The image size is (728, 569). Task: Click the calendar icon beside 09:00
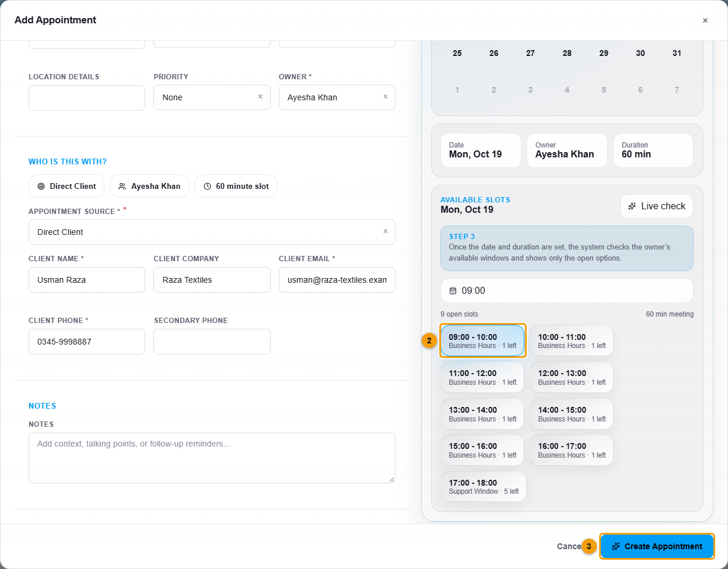(x=453, y=291)
